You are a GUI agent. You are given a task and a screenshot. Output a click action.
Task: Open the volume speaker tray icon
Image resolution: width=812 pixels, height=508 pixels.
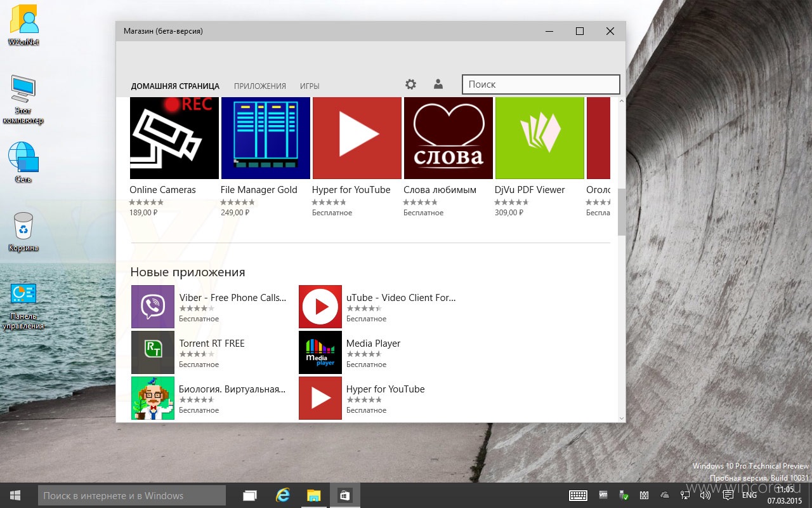[705, 495]
